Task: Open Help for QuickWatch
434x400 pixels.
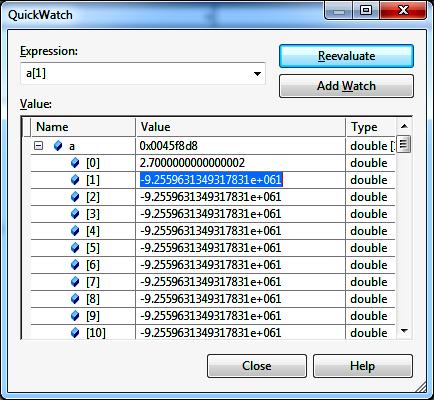Action: pyautogui.click(x=363, y=366)
